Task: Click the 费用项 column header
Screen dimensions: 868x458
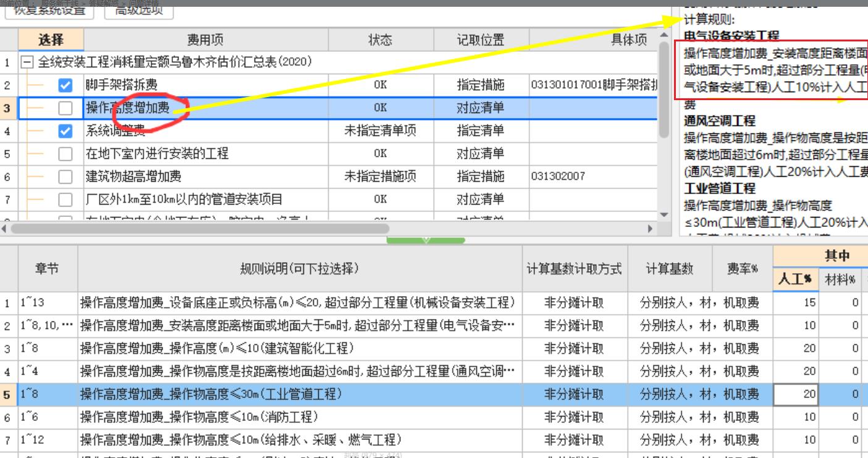Action: coord(206,40)
